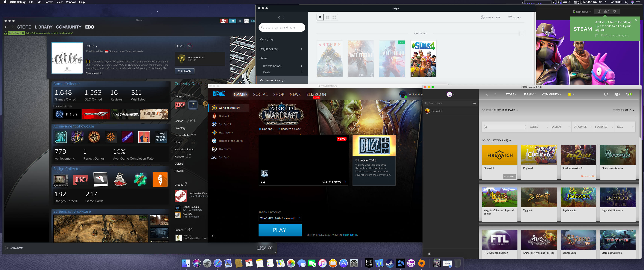The image size is (644, 270).
Task: Click WATCH NOW on BlizzCon stream
Action: (334, 182)
